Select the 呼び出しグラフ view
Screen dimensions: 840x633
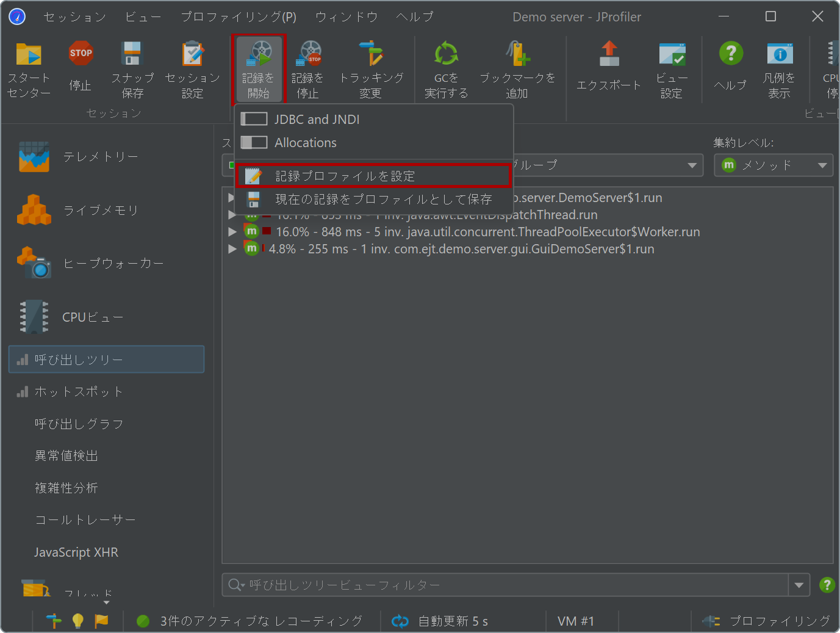(x=106, y=424)
